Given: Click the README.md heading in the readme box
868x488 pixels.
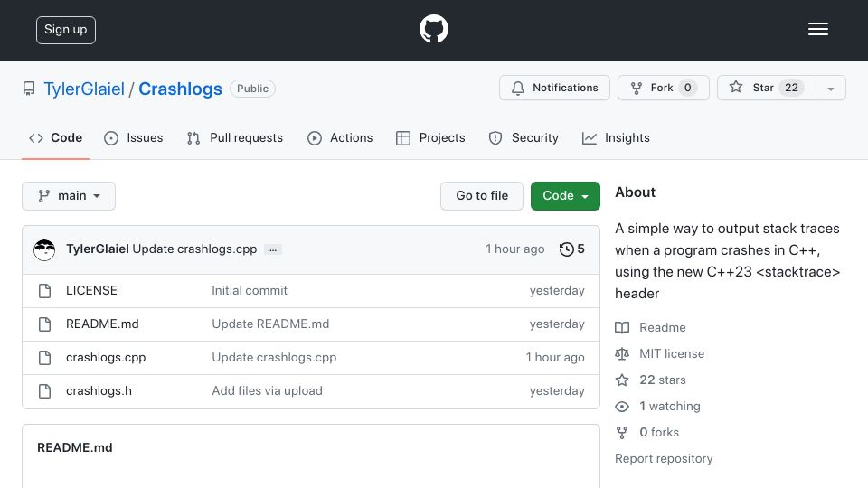Looking at the screenshot, I should pyautogui.click(x=75, y=447).
